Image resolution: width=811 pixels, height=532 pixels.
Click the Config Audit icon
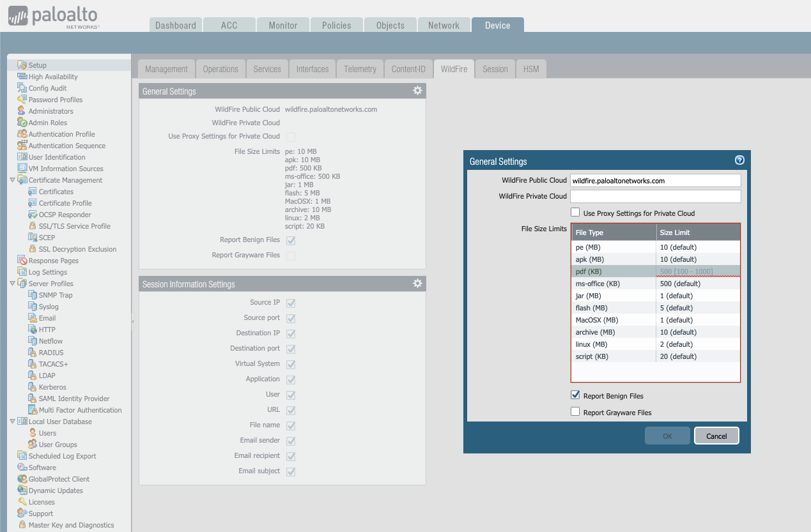tap(22, 88)
